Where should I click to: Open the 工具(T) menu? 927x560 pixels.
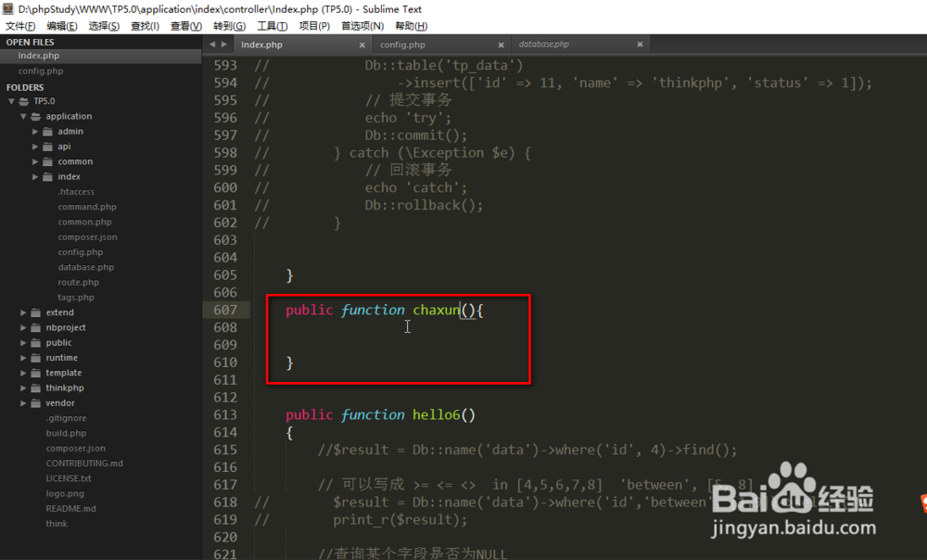pos(272,26)
